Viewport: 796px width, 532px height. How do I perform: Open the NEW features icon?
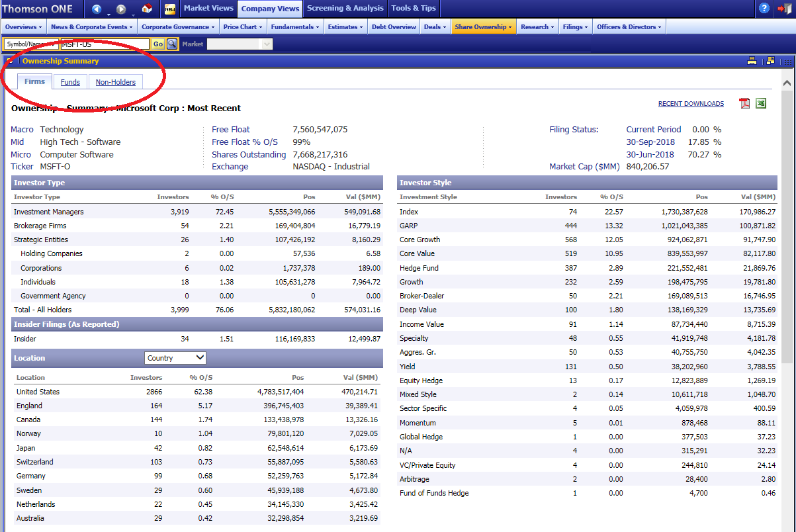coord(170,9)
